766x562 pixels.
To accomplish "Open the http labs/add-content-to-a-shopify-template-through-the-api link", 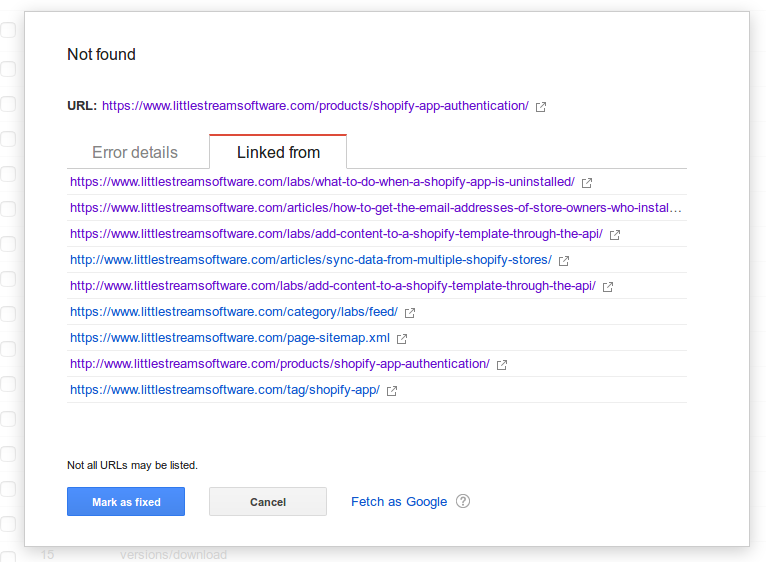I will [x=333, y=285].
